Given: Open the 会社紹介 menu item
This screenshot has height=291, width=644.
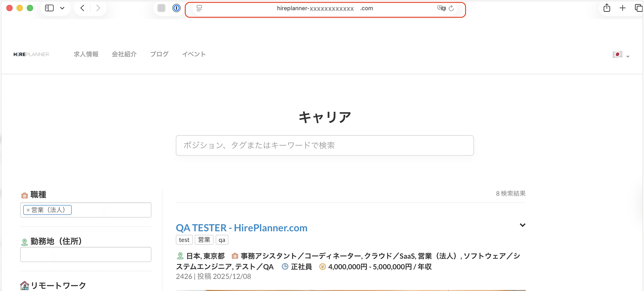Looking at the screenshot, I should point(124,54).
